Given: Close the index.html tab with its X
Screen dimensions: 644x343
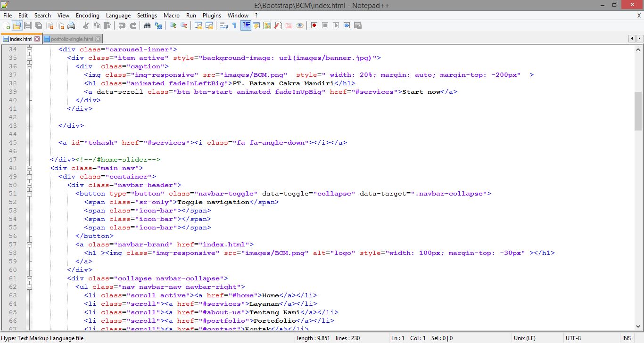Looking at the screenshot, I should pyautogui.click(x=37, y=39).
